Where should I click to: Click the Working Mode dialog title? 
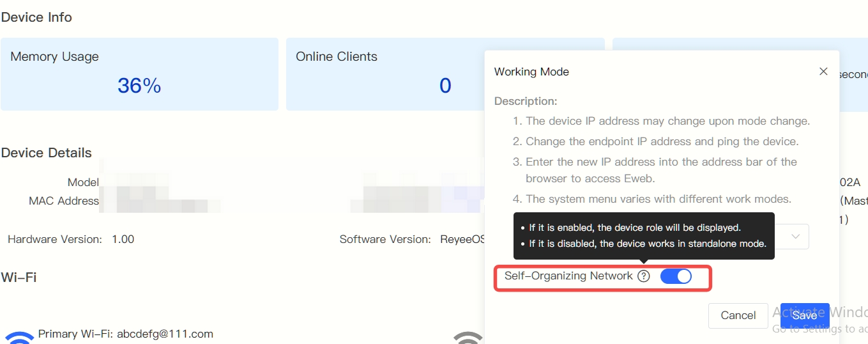click(x=531, y=72)
